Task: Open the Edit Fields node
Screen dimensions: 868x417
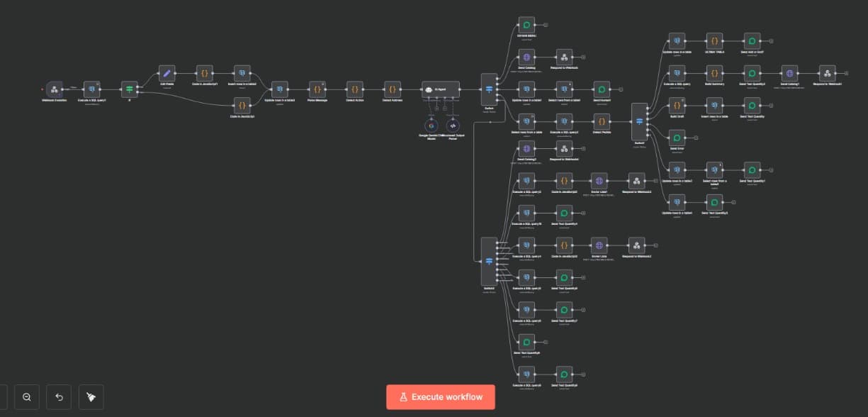Action: pos(167,73)
